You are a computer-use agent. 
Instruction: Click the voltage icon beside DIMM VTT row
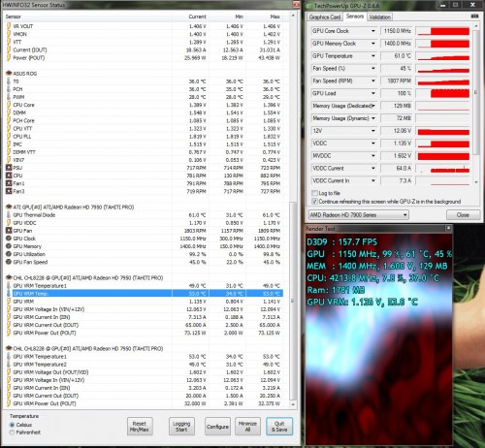[9, 152]
